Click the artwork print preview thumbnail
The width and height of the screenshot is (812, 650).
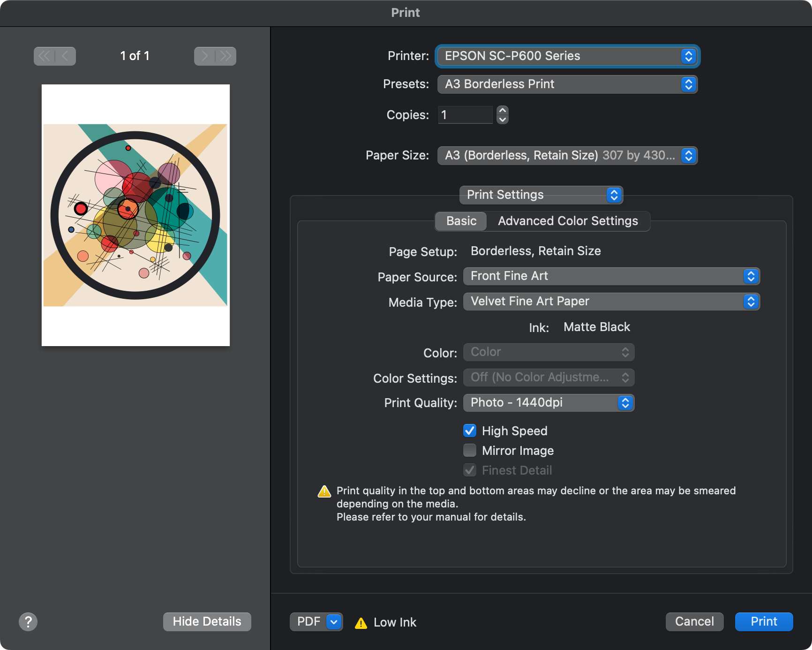135,215
